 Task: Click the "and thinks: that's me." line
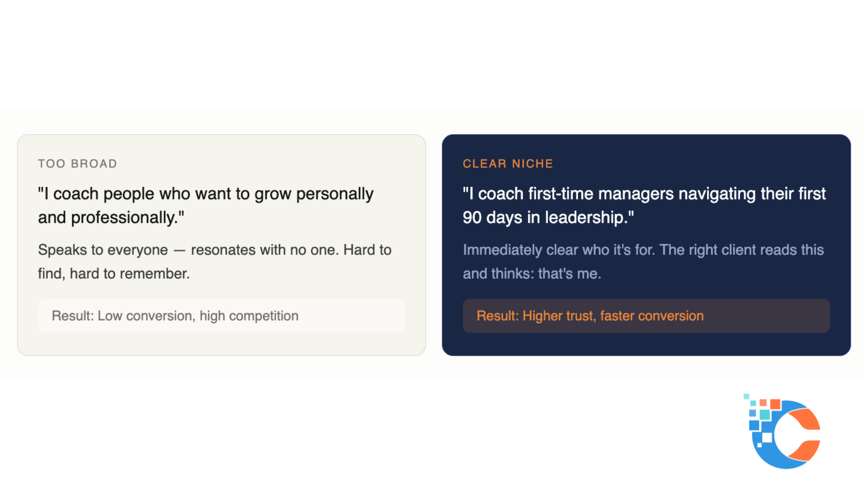click(x=532, y=274)
